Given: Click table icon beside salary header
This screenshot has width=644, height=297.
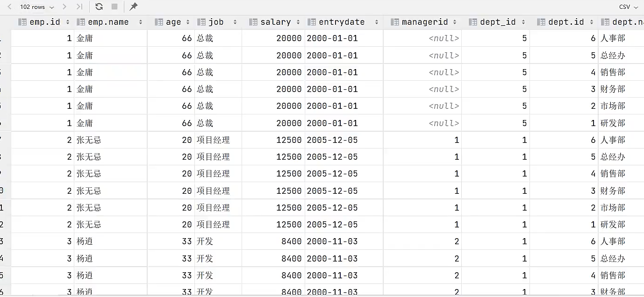Looking at the screenshot, I should 253,22.
